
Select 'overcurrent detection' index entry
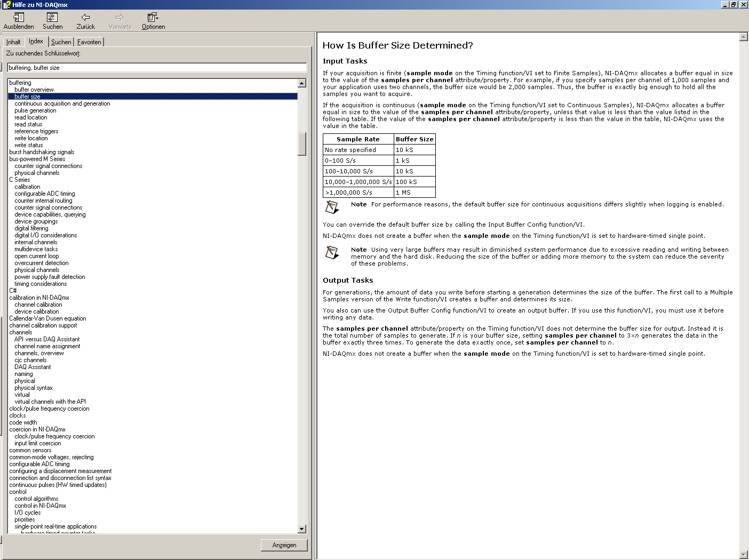tap(42, 263)
